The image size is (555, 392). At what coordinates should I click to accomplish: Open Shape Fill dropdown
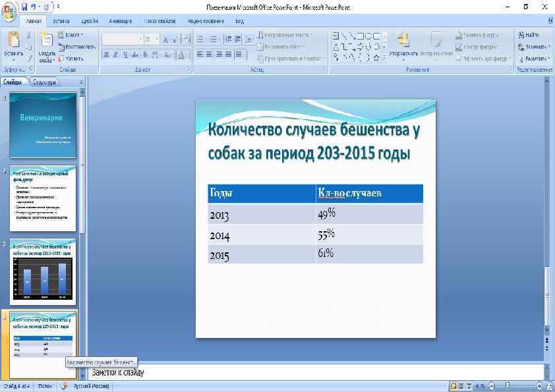click(x=479, y=35)
